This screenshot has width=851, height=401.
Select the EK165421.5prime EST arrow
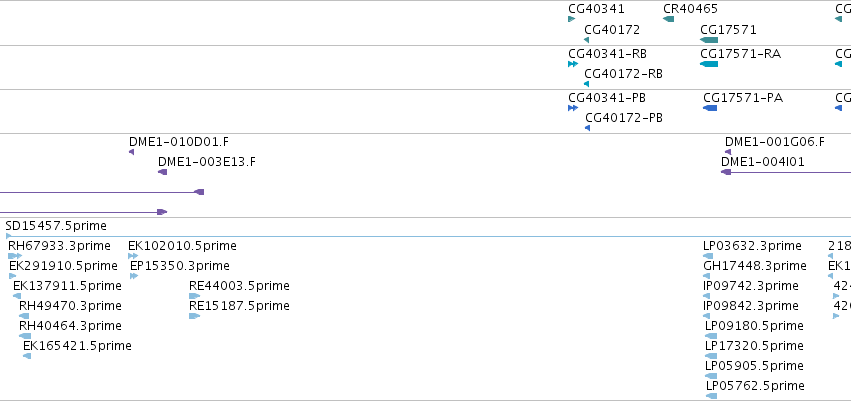(x=27, y=356)
